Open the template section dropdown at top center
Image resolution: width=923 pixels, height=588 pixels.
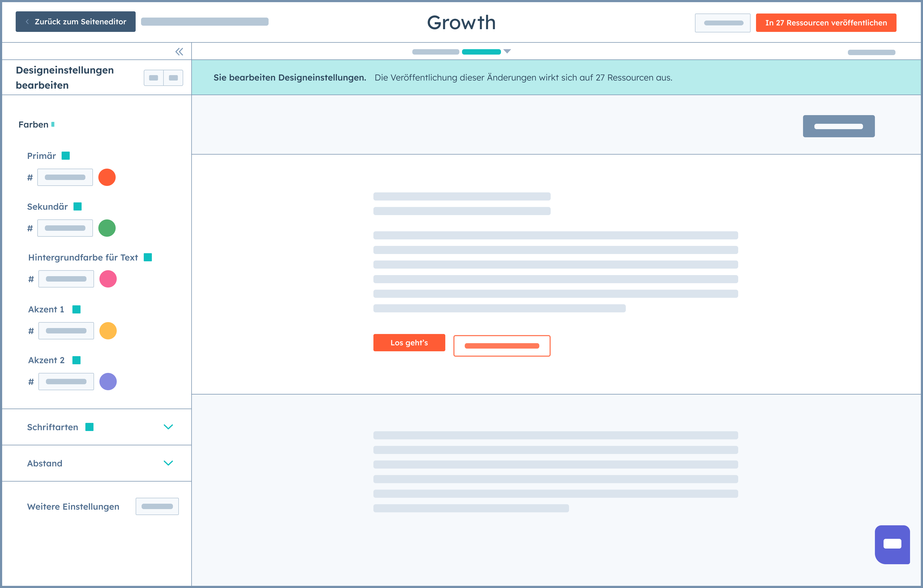pos(507,51)
